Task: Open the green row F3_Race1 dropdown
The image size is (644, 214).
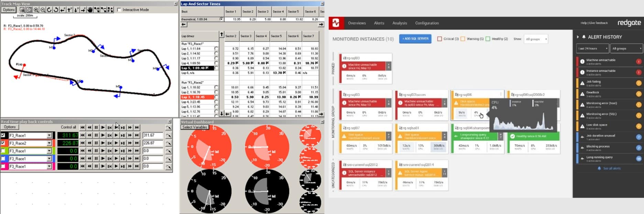Action: (49, 151)
